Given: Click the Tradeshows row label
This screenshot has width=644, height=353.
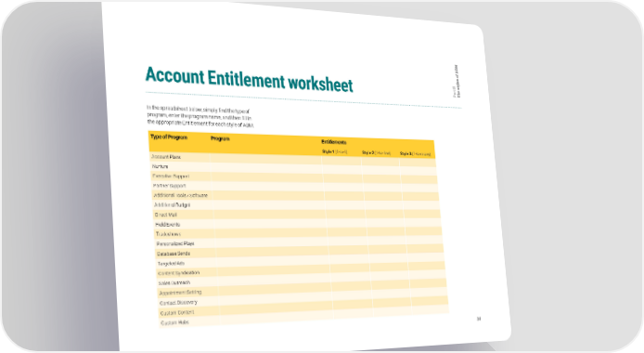Looking at the screenshot, I should point(168,234).
